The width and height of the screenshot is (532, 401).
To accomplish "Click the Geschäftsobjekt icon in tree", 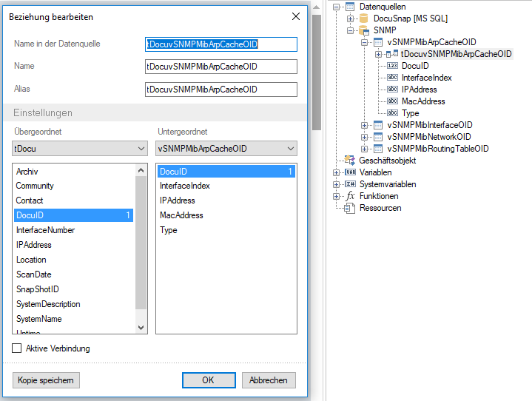I will coord(349,160).
